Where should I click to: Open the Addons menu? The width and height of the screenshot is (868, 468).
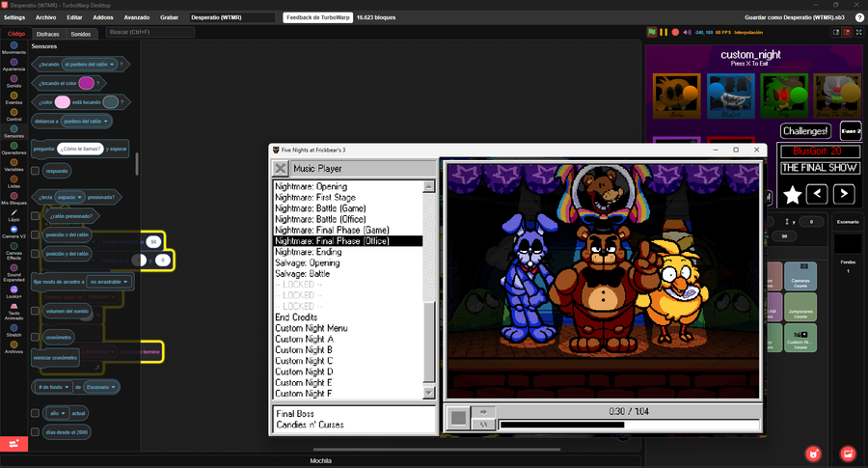pos(103,17)
